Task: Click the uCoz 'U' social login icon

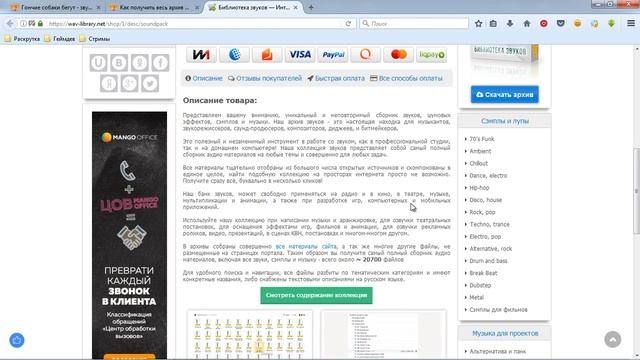Action: [x=98, y=63]
